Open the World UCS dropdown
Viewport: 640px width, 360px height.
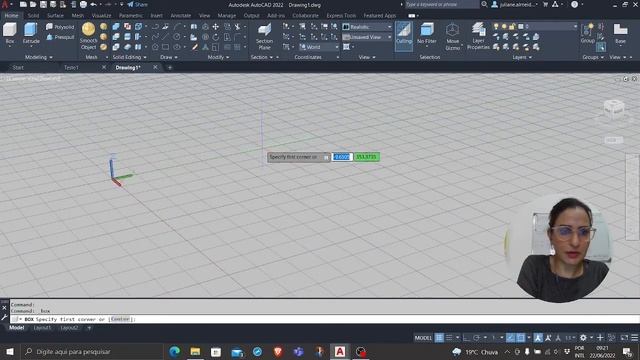tap(318, 47)
